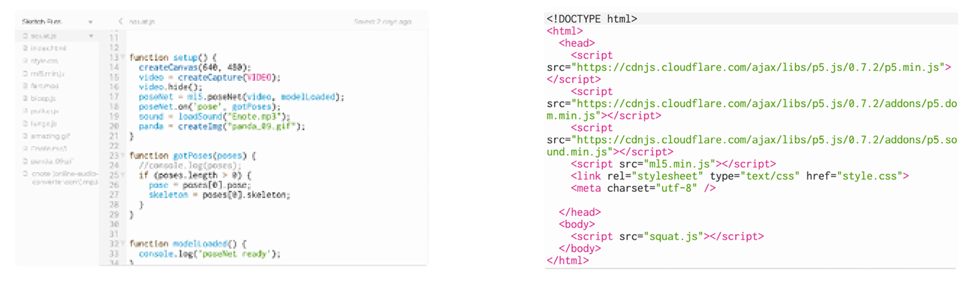Click line number 28 in the gutter
Viewport: 980px width, 285px height.
point(114,205)
